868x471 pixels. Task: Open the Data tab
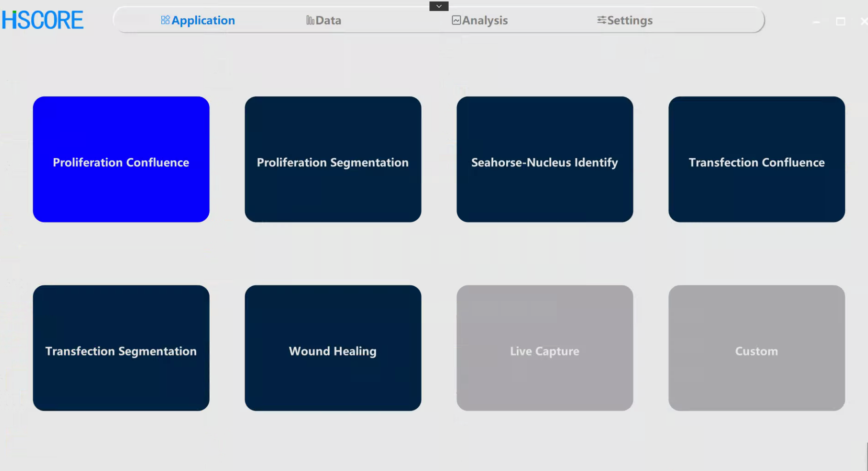click(328, 21)
